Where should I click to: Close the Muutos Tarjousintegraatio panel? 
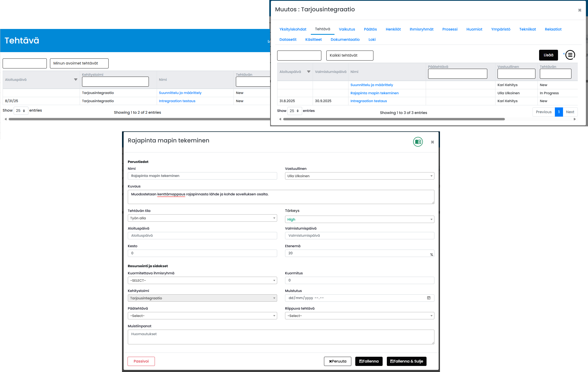tap(580, 10)
